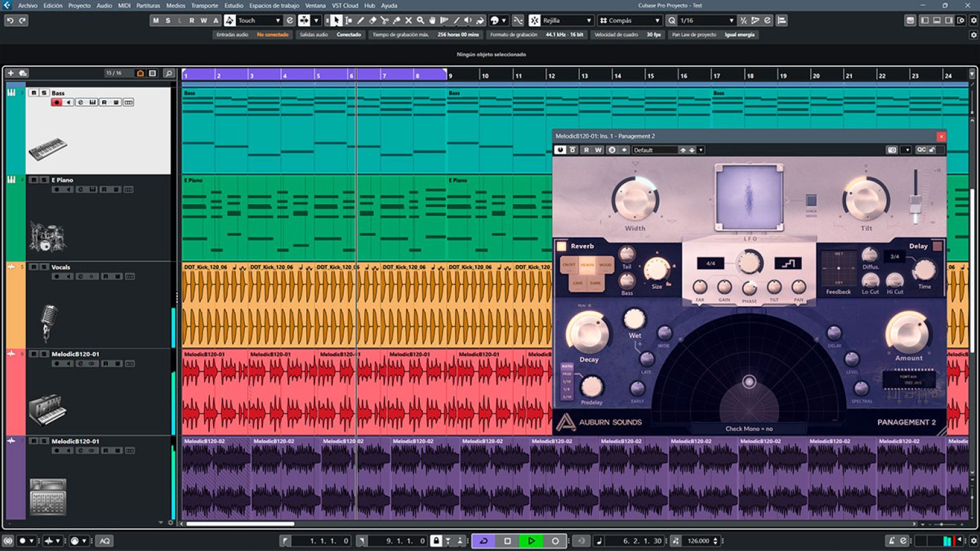Select the Object Selection arrow tool
The image size is (980, 551).
click(x=336, y=20)
